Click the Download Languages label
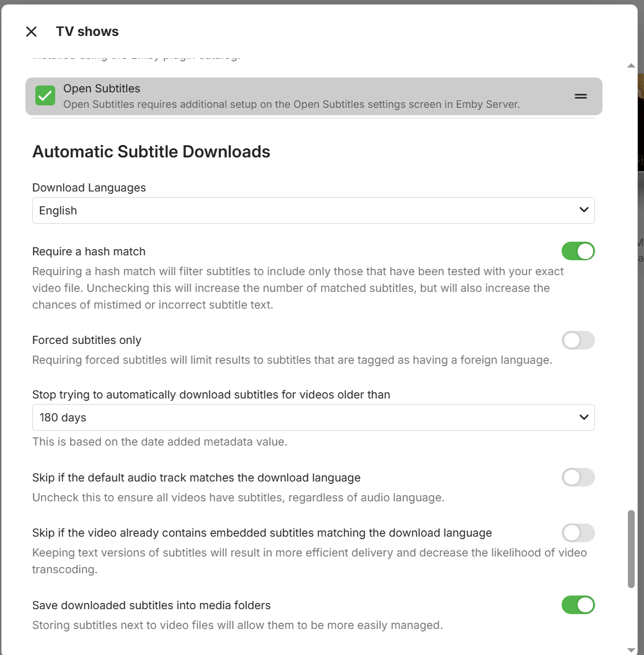 click(x=89, y=188)
